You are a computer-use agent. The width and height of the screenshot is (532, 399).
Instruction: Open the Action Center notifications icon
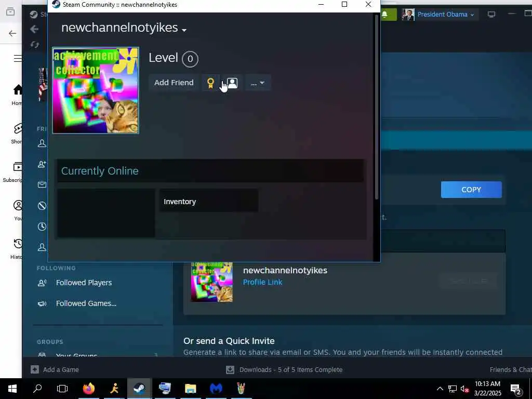pos(516,389)
